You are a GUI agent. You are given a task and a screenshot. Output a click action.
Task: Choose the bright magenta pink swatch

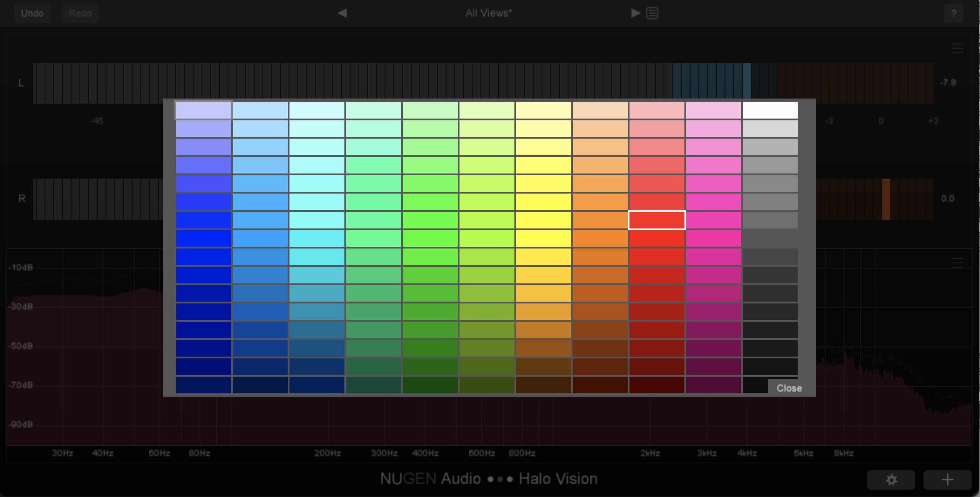click(x=713, y=238)
